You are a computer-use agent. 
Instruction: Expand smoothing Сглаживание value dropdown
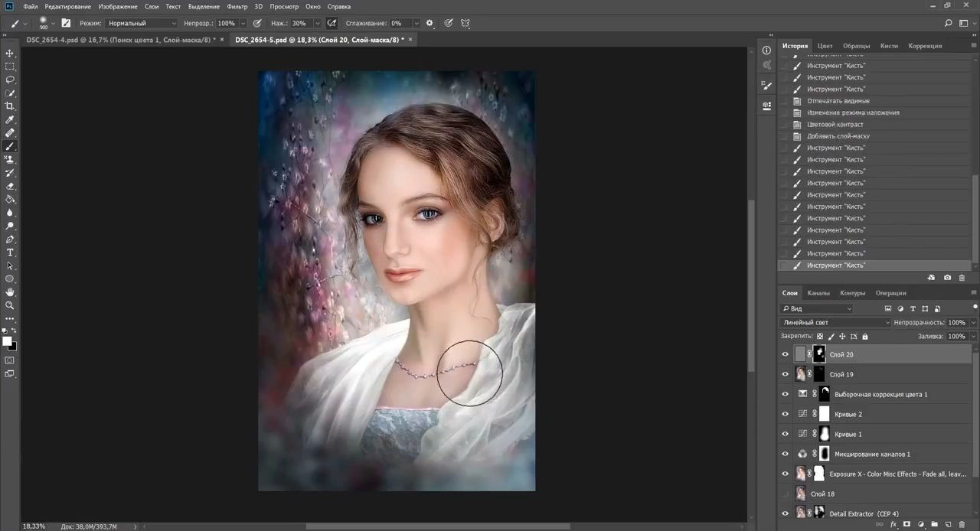click(x=417, y=23)
